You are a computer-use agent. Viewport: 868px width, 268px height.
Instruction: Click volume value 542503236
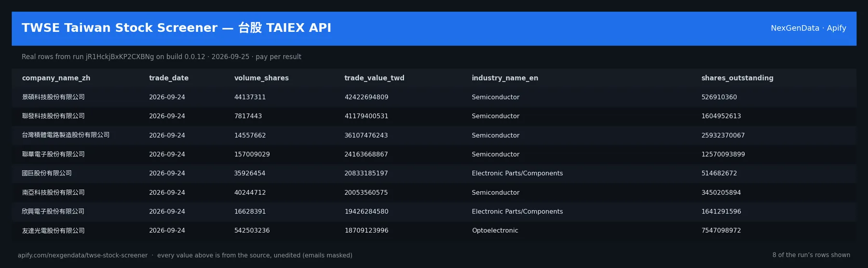tap(252, 230)
